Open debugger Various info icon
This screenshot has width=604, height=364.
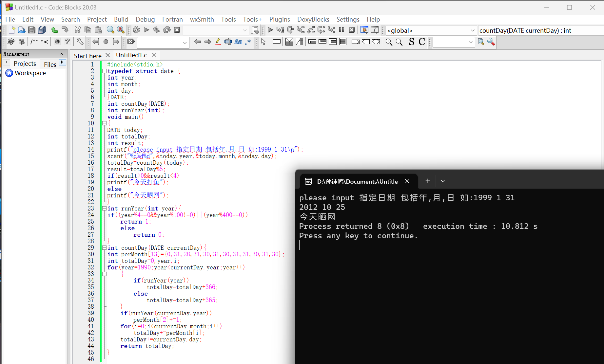coord(375,30)
